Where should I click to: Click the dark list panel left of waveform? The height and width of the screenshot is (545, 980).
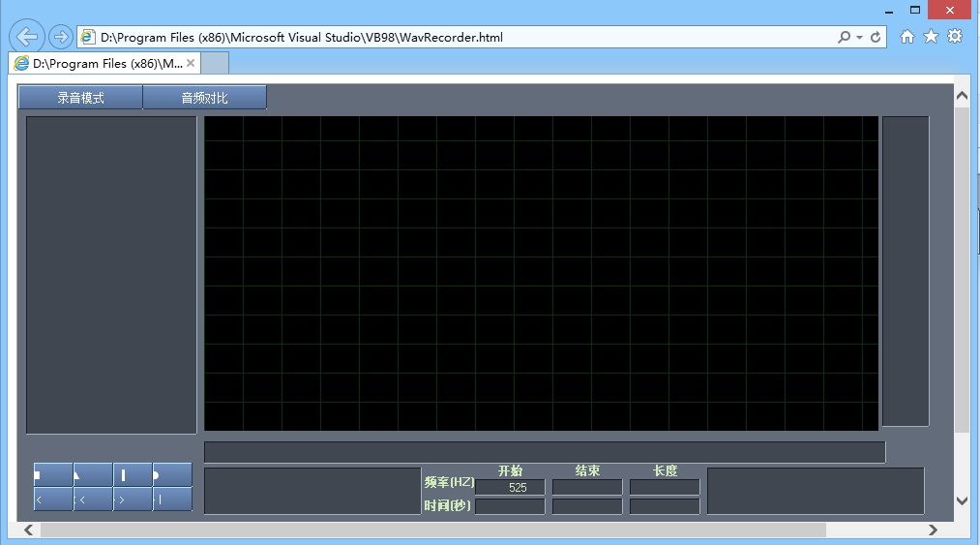pyautogui.click(x=111, y=275)
